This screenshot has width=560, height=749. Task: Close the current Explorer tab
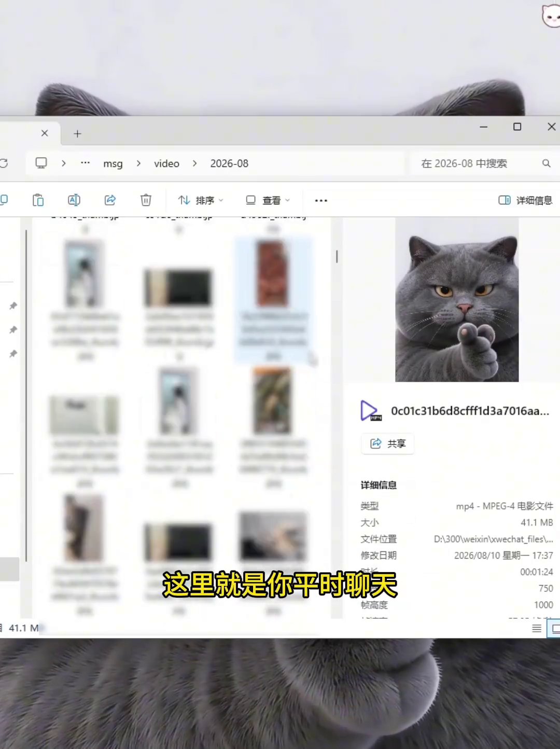pyautogui.click(x=45, y=133)
